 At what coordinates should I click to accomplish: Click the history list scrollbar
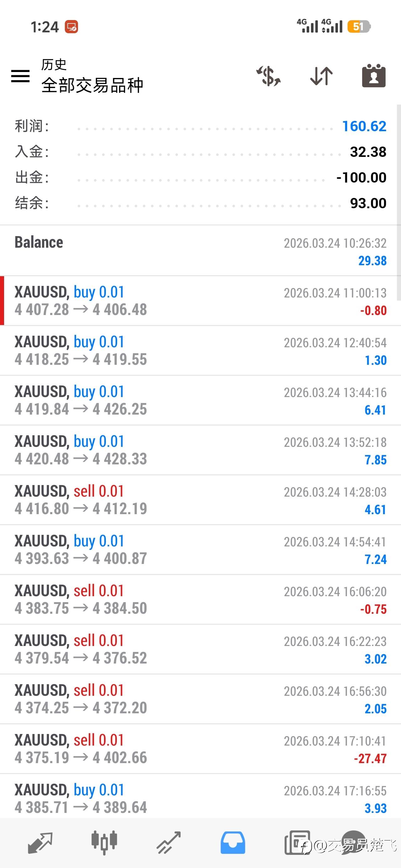(398, 202)
